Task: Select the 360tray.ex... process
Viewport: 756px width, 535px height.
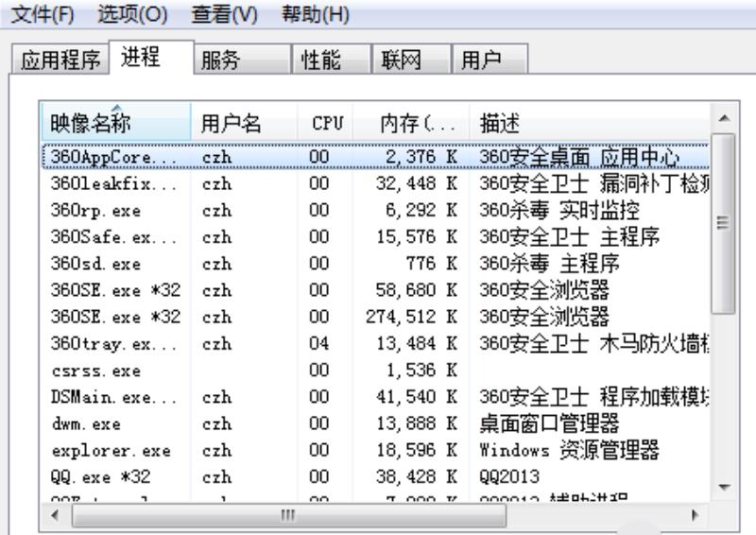Action: pyautogui.click(x=375, y=343)
